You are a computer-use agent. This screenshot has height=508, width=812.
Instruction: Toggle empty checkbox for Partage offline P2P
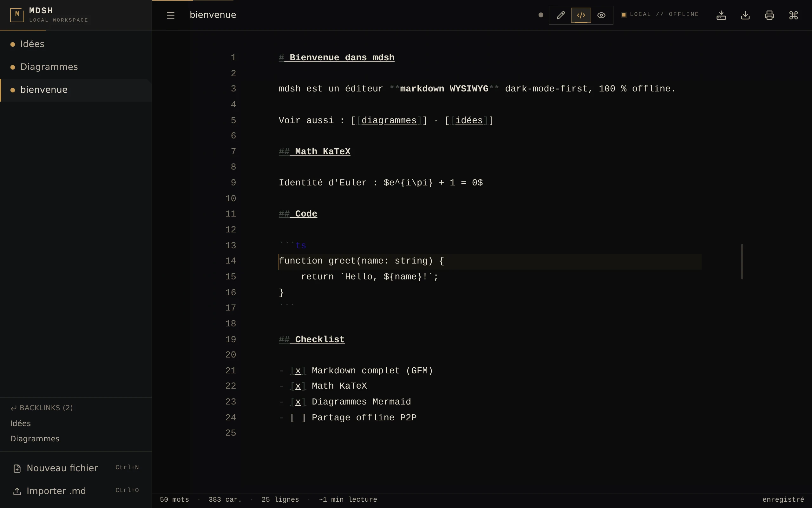[298, 418]
